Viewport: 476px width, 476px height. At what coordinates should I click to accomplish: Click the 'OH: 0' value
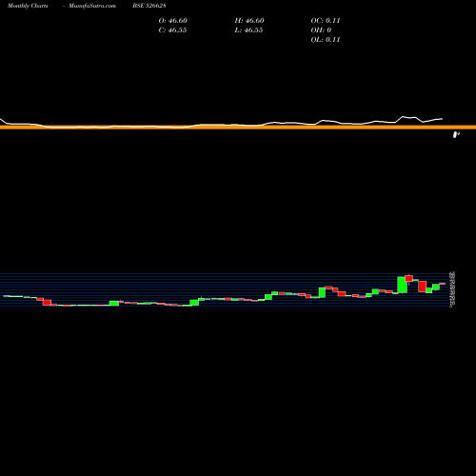(x=321, y=30)
